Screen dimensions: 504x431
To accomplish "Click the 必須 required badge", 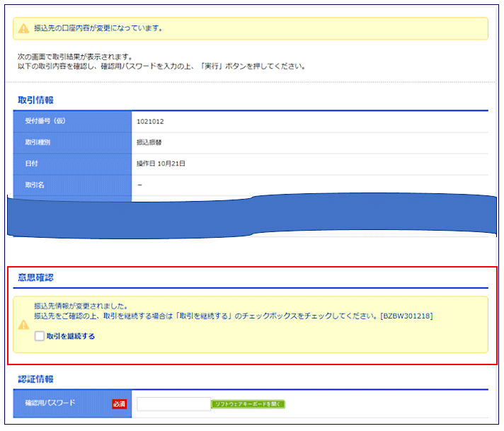I will 119,404.
